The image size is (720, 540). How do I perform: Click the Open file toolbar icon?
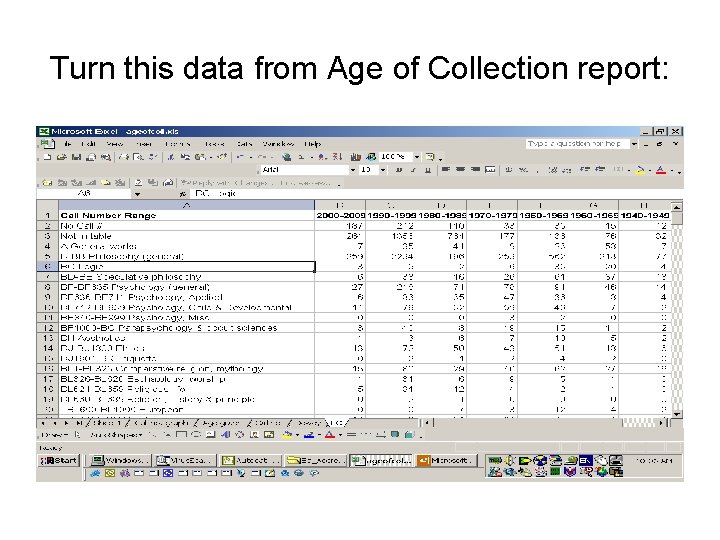click(61, 157)
